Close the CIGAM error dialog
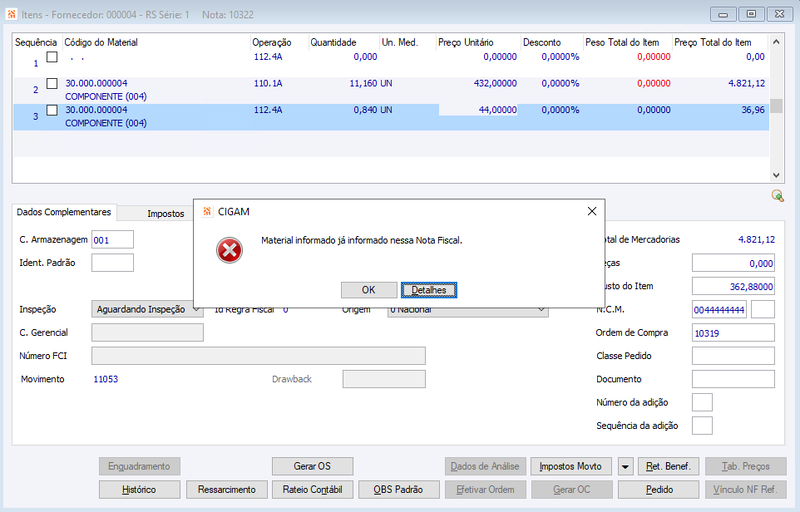 point(591,211)
